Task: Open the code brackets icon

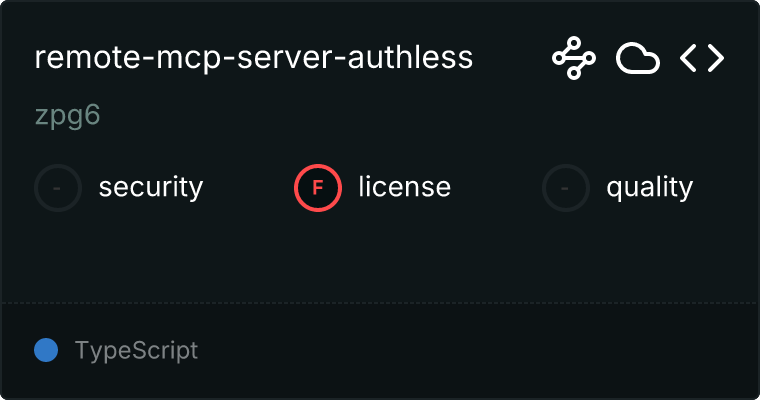Action: tap(702, 58)
